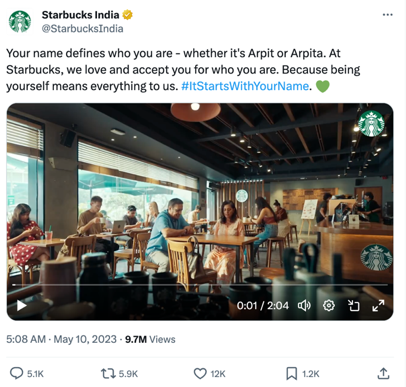Share the tweet using the upload icon
Screen dimensions: 406x387
383,373
